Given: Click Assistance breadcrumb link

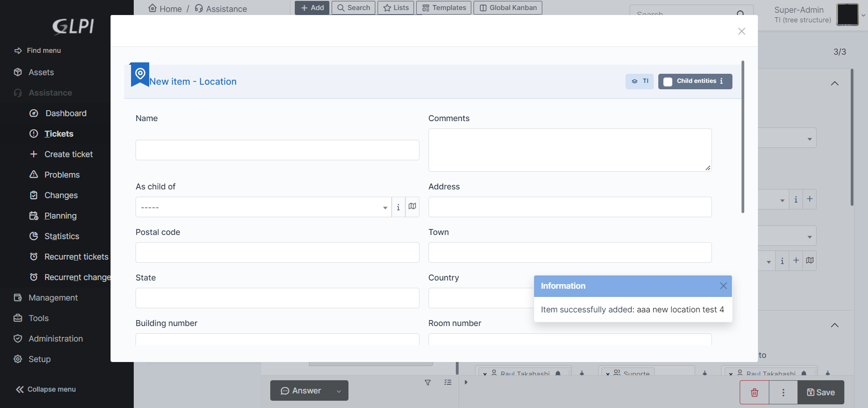Looking at the screenshot, I should tap(221, 9).
